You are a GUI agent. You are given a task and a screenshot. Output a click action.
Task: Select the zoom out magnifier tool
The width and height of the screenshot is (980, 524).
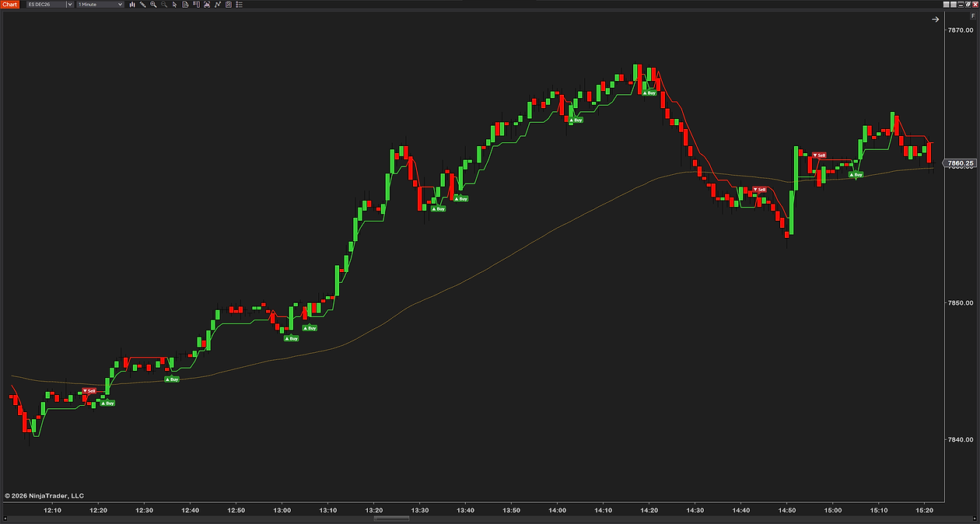click(164, 4)
